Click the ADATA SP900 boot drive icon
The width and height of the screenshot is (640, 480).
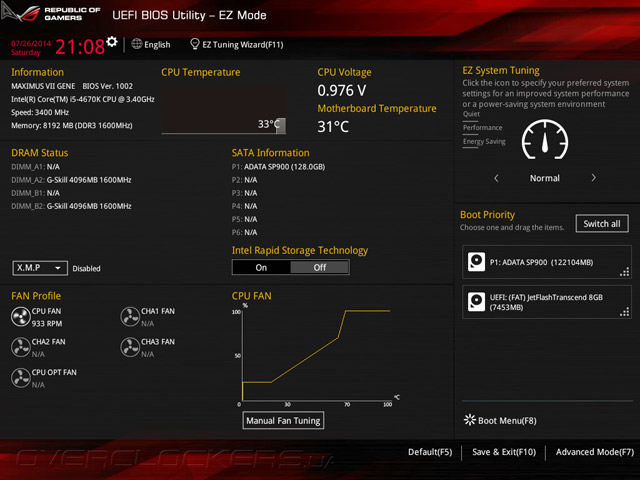[476, 262]
